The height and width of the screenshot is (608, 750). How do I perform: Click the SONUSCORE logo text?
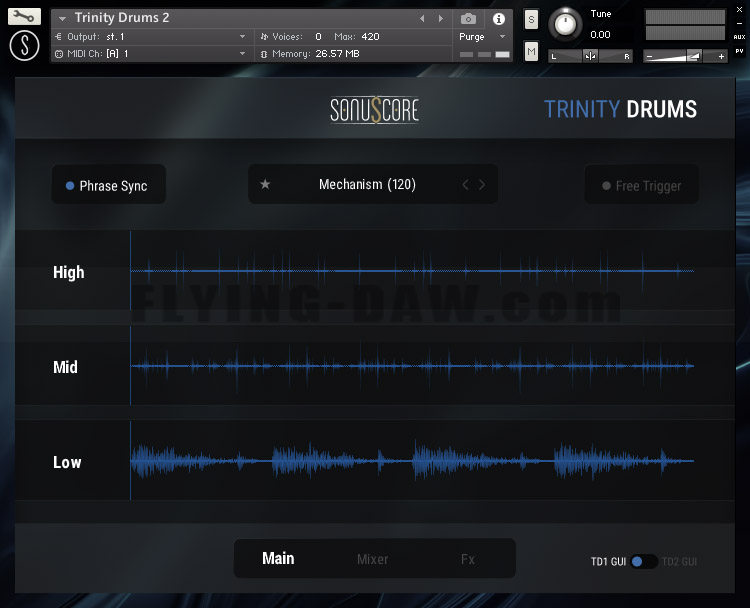click(375, 110)
